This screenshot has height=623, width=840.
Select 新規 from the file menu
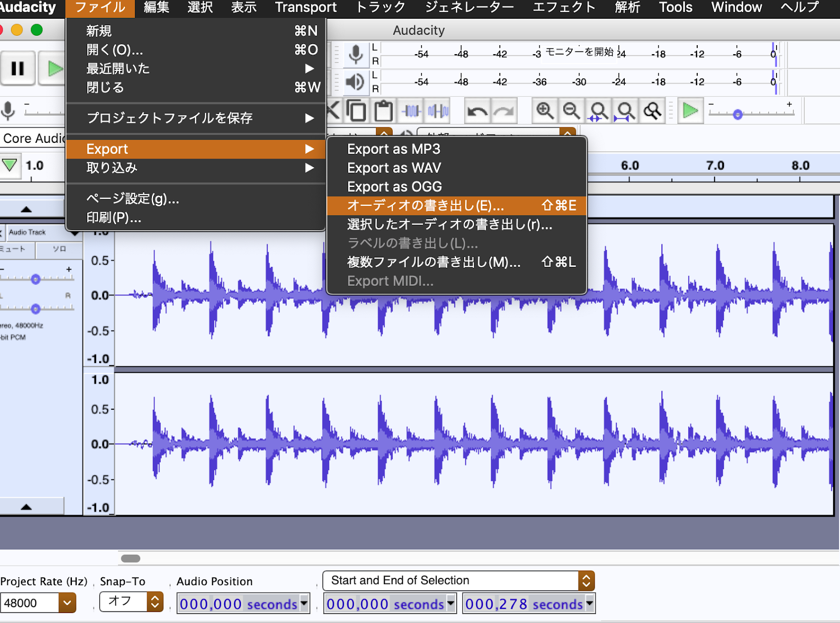point(195,31)
